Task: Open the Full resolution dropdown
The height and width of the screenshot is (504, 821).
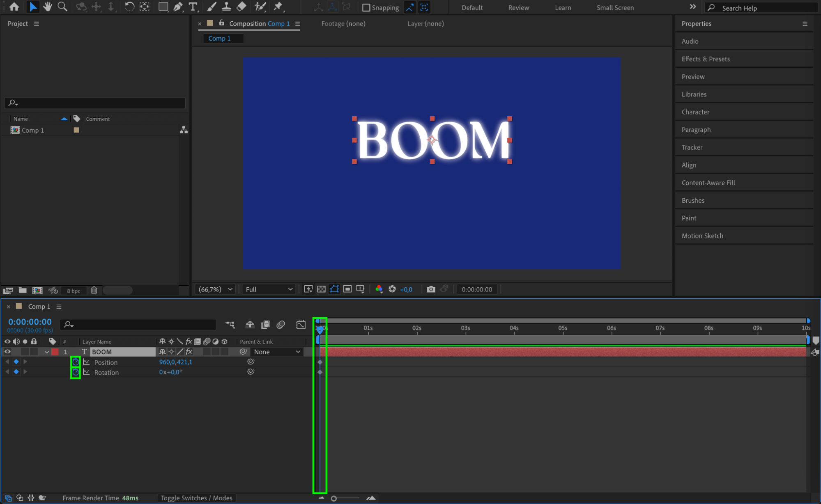Action: click(x=269, y=289)
